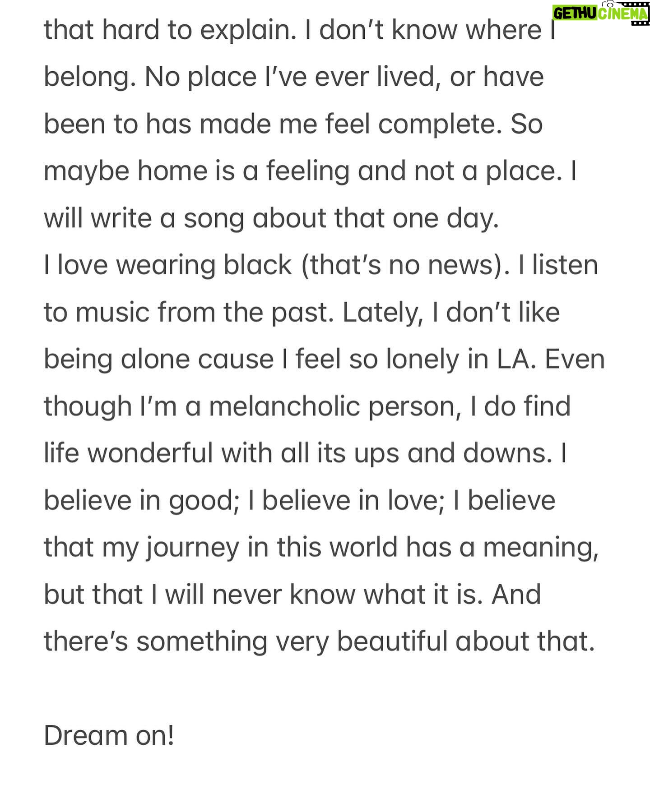
Task: Click the word 'complete'
Action: pyautogui.click(x=436, y=125)
